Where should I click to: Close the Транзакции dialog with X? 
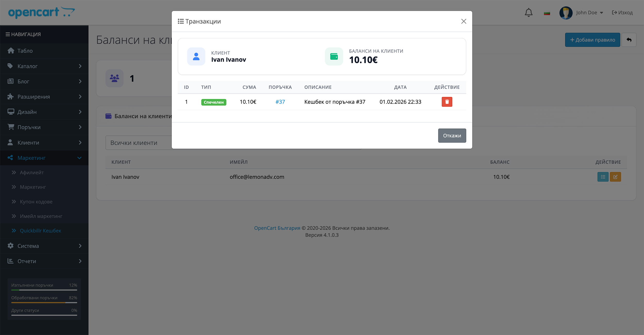(463, 21)
